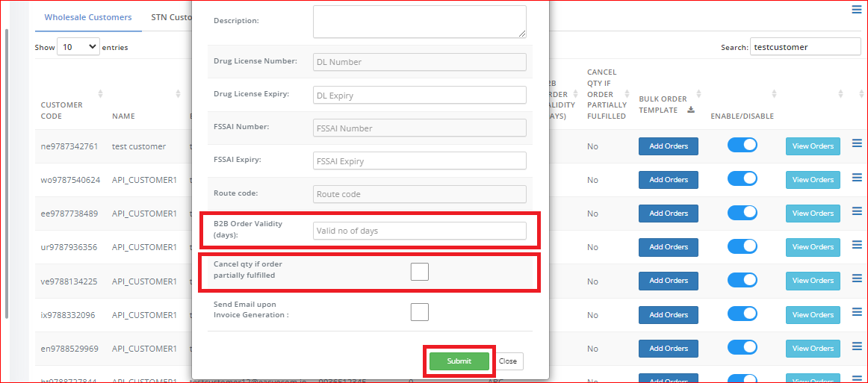This screenshot has height=383, width=868.
Task: Sort by Customer Code column arrows
Action: click(100, 93)
